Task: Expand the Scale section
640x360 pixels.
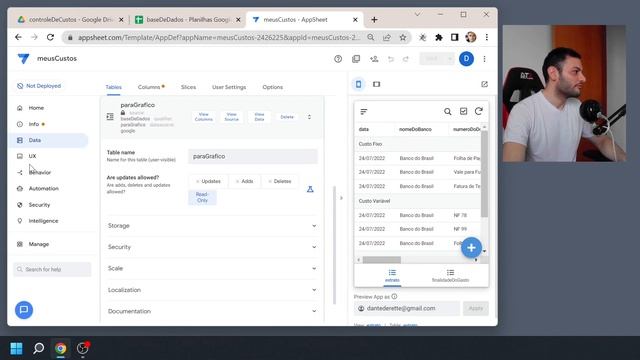Action: point(211,268)
